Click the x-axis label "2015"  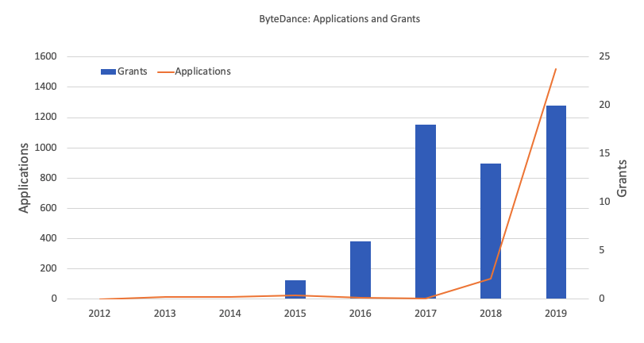coord(295,314)
